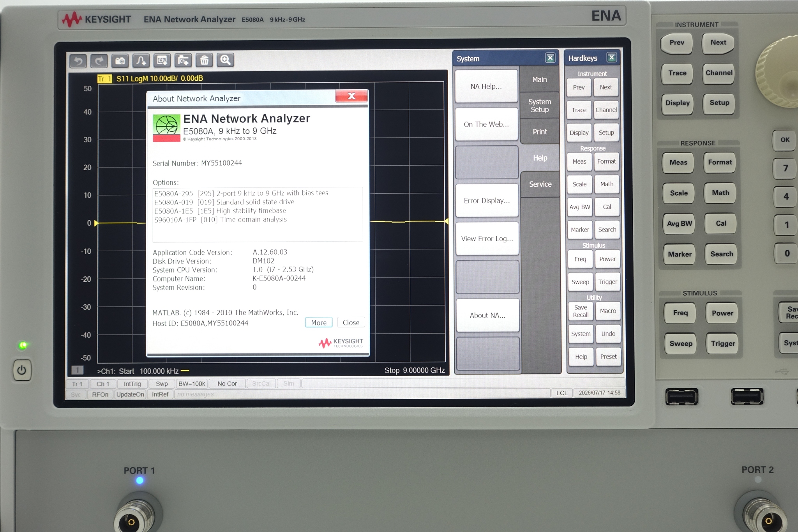
Task: Click on-screen Prev hardkey
Action: (579, 87)
